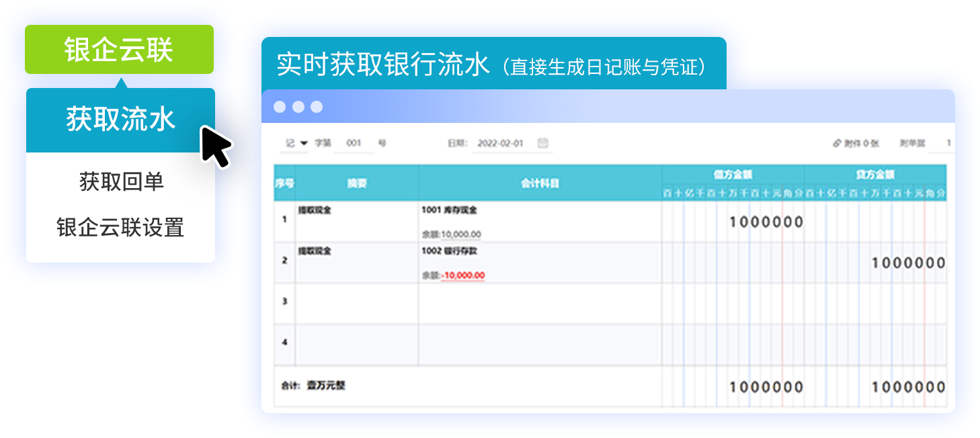The image size is (980, 438).
Task: Select 获取流水 in the dropdown menu
Action: click(120, 120)
